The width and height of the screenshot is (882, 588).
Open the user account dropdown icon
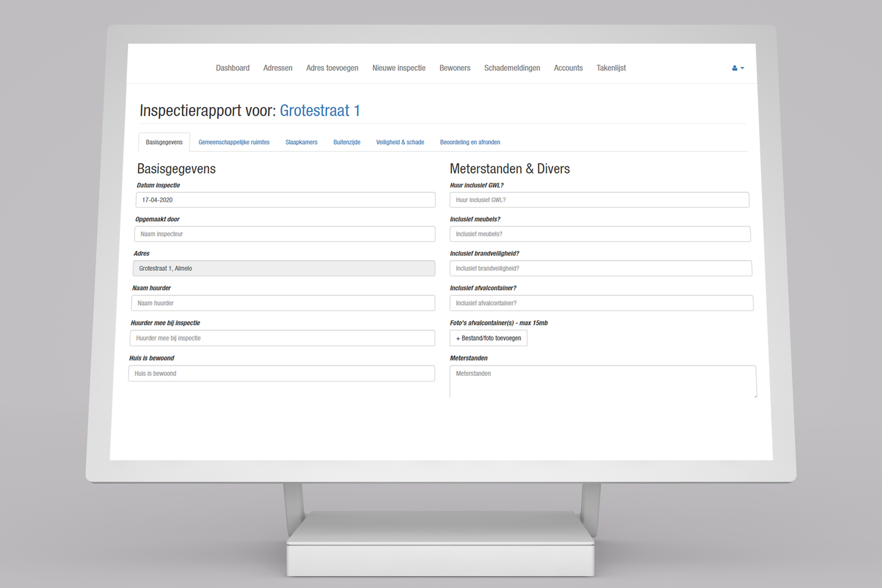coord(737,68)
